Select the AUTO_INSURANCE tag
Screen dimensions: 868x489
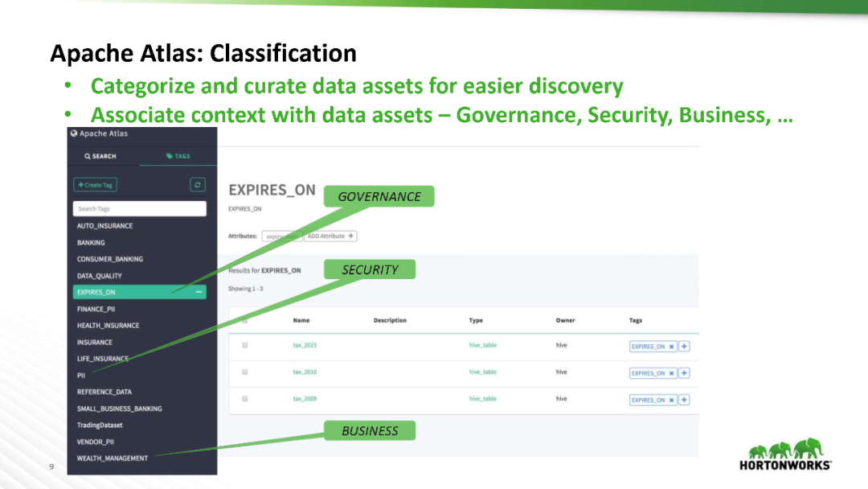104,226
